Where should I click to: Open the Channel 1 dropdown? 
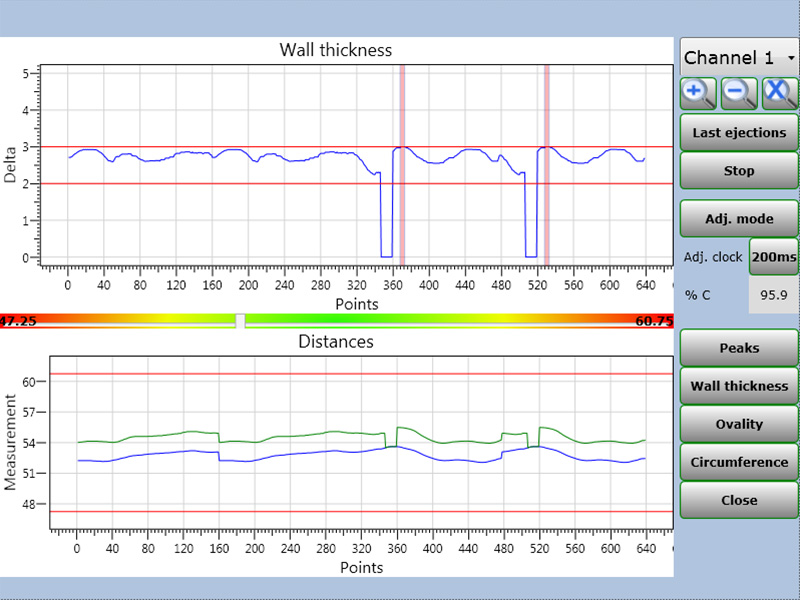(739, 58)
